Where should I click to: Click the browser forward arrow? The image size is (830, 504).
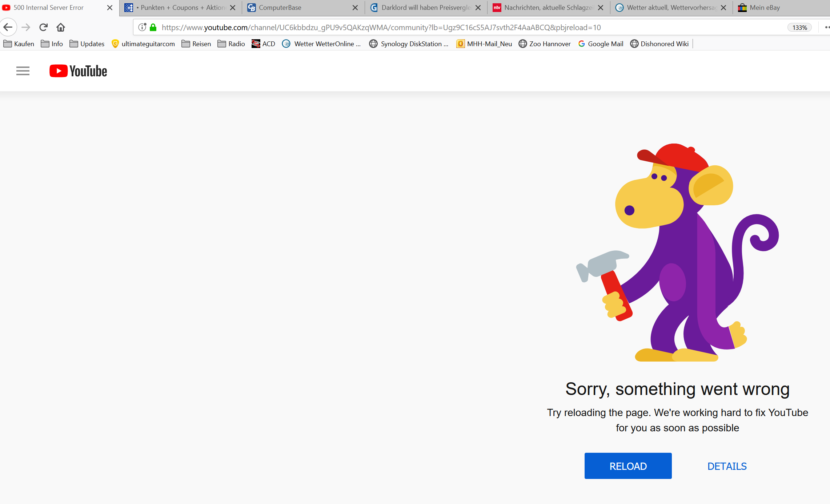click(26, 27)
